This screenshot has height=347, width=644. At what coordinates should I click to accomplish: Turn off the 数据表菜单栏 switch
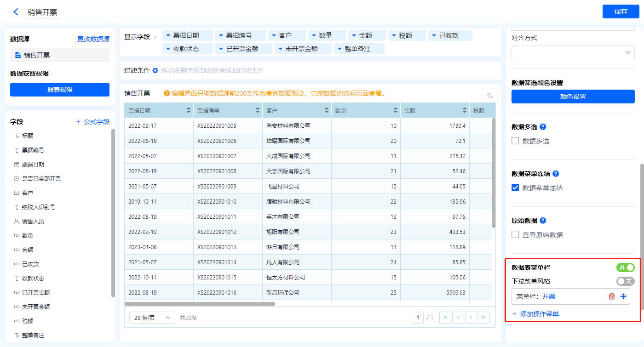[625, 267]
